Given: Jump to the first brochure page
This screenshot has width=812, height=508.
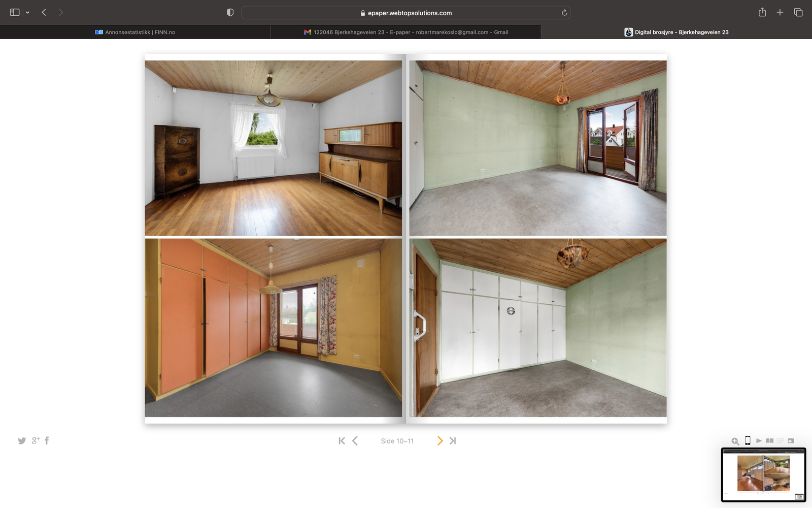Looking at the screenshot, I should point(342,441).
